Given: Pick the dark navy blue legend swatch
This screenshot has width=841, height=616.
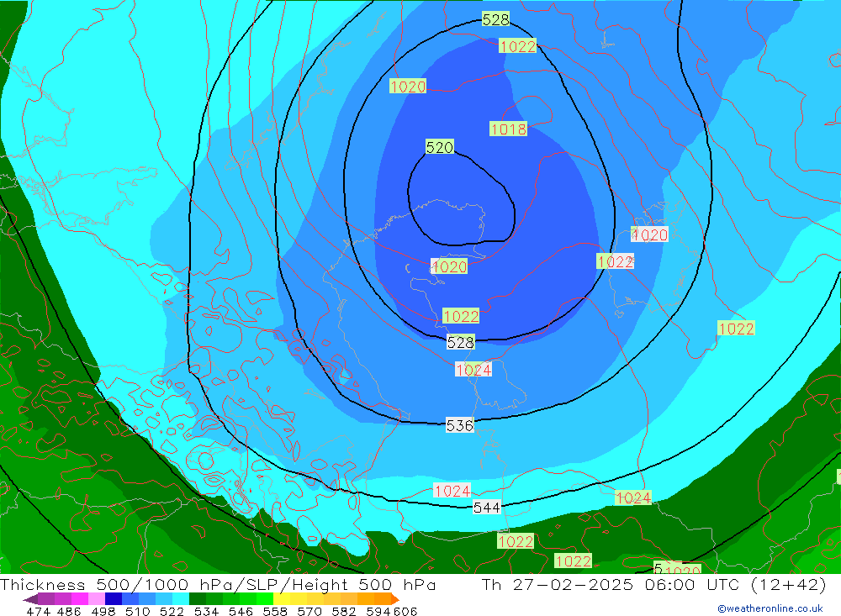Looking at the screenshot, I should tap(113, 598).
